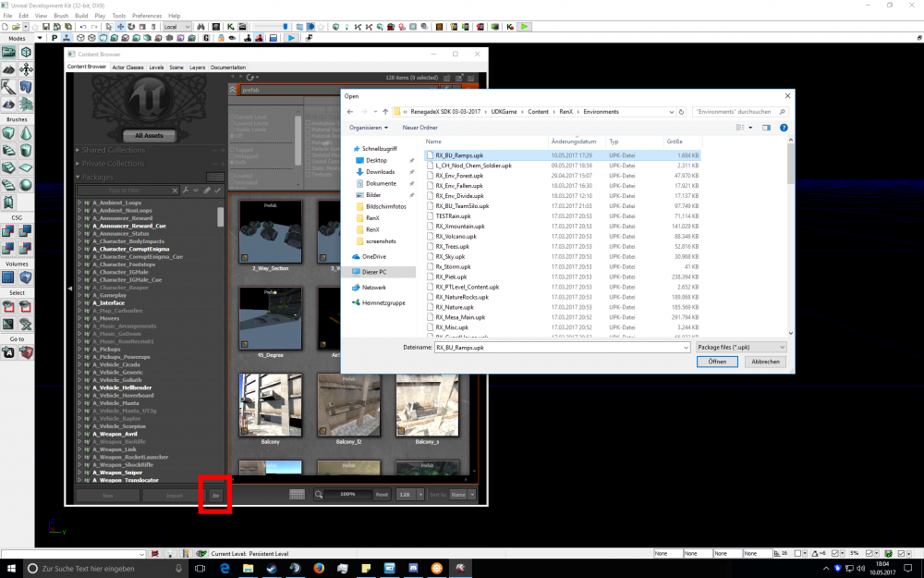The image size is (924, 578).
Task: Open the Tools menu
Action: pyautogui.click(x=118, y=16)
